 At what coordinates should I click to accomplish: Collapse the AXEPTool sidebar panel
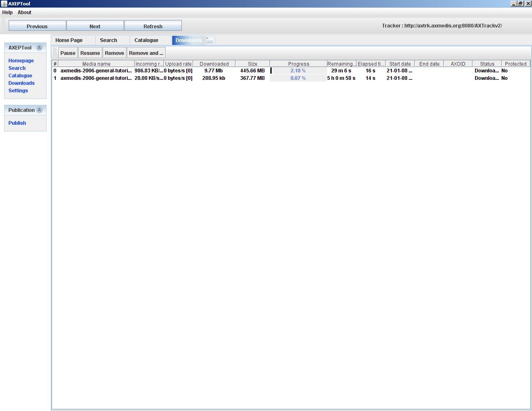click(40, 47)
